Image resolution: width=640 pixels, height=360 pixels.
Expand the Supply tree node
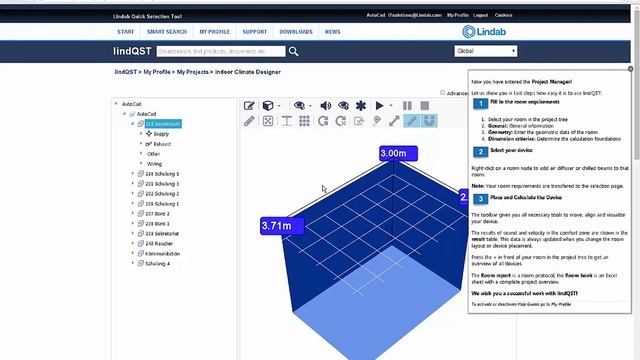(x=141, y=133)
